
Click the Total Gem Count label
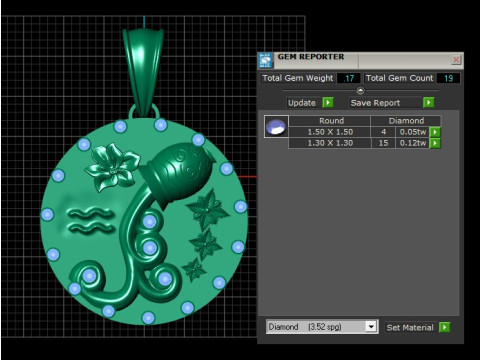(x=399, y=78)
